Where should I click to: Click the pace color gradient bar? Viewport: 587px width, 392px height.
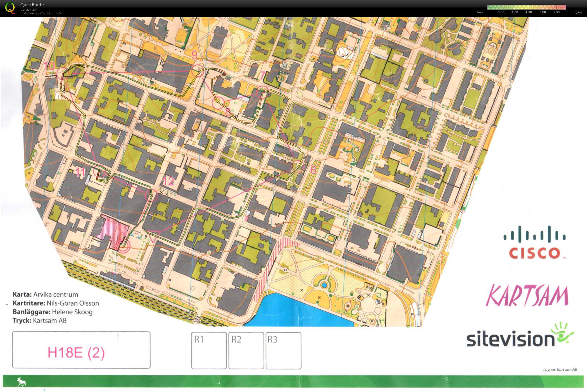pos(527,7)
